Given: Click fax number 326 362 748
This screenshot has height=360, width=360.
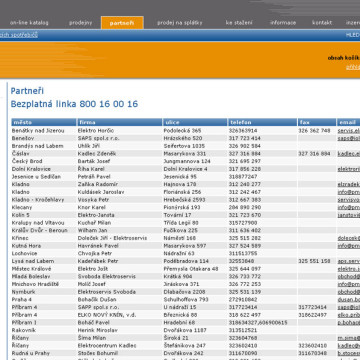Looking at the screenshot, I should click(314, 131).
